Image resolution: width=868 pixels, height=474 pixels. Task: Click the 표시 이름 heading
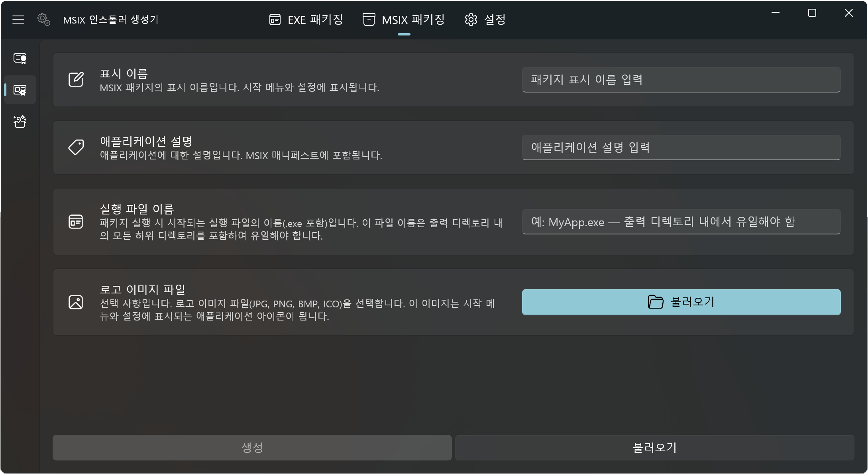[124, 74]
